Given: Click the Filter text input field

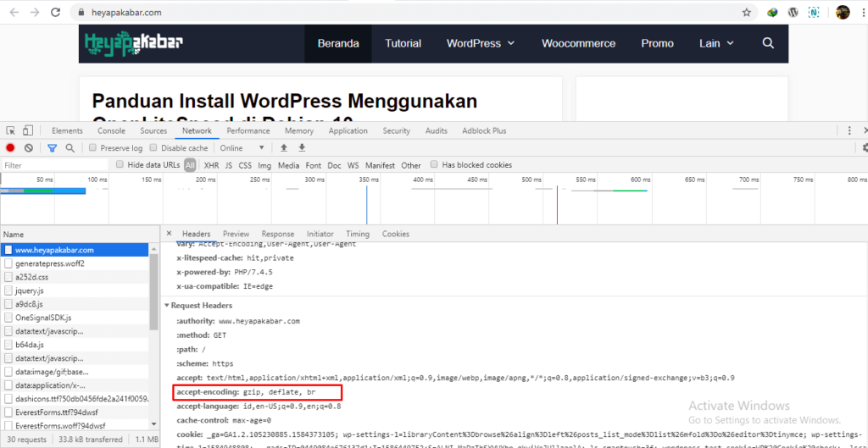Looking at the screenshot, I should (54, 165).
